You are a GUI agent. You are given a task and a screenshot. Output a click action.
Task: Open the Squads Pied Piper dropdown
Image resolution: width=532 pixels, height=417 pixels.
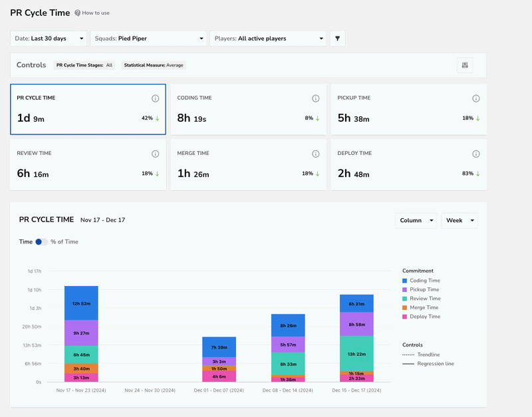(148, 39)
